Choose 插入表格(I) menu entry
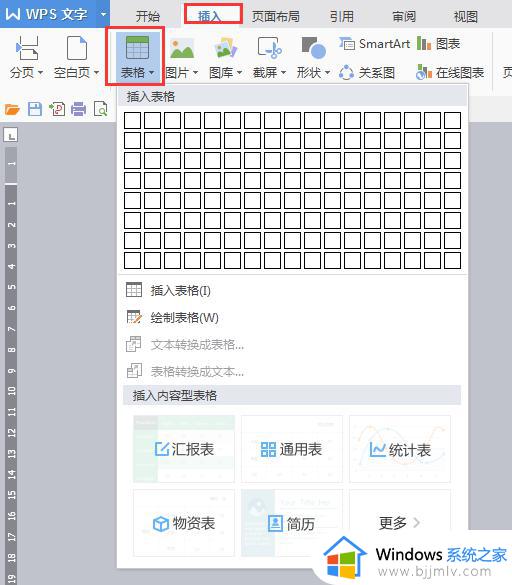Screen dimensions: 512x585 pyautogui.click(x=293, y=290)
